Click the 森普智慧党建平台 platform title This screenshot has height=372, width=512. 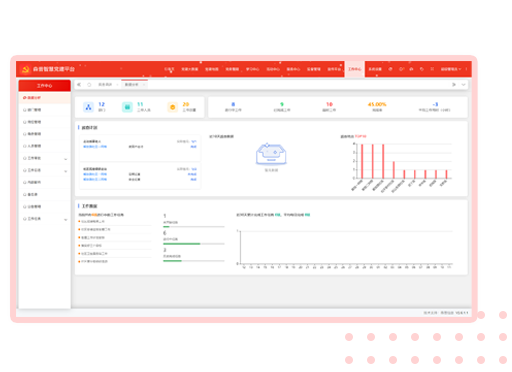(54, 69)
